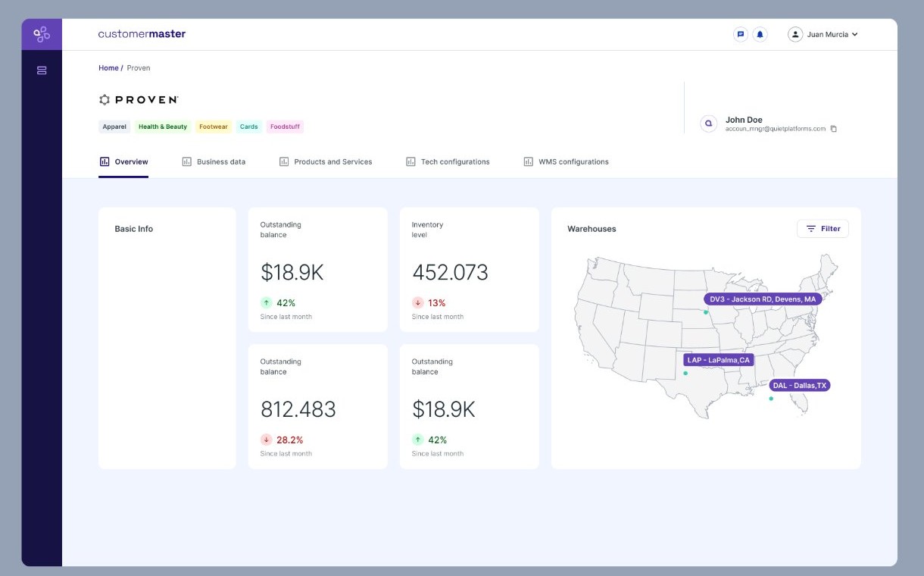Click the 28.2% change value
The width and height of the screenshot is (924, 576).
[290, 440]
